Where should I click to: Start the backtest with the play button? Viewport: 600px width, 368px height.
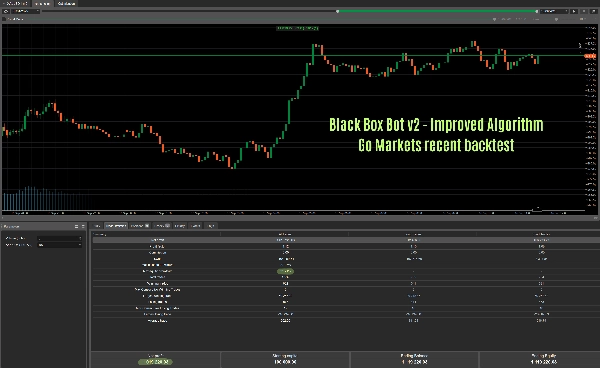coord(574,11)
